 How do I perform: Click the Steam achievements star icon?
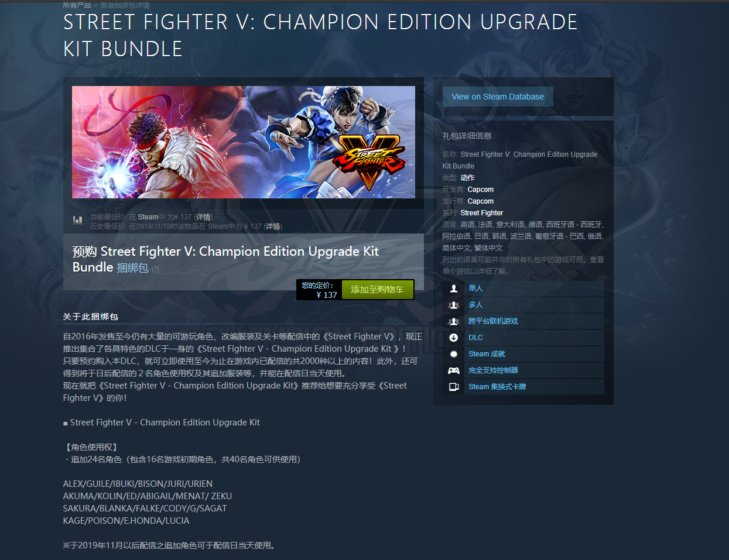[x=453, y=354]
